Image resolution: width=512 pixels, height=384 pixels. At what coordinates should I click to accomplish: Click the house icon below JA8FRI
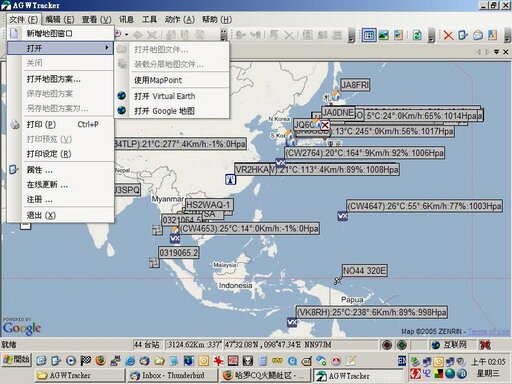(x=336, y=96)
